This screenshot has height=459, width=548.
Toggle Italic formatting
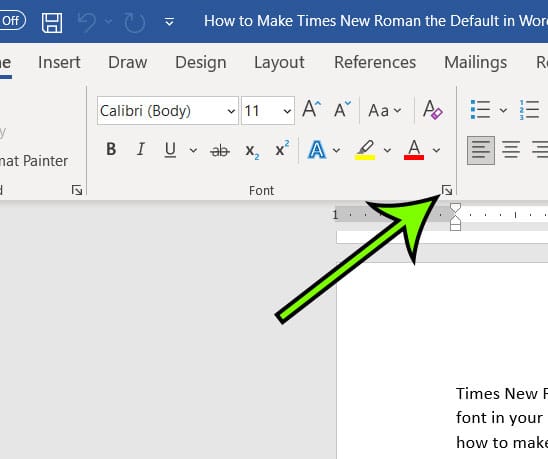pyautogui.click(x=141, y=149)
